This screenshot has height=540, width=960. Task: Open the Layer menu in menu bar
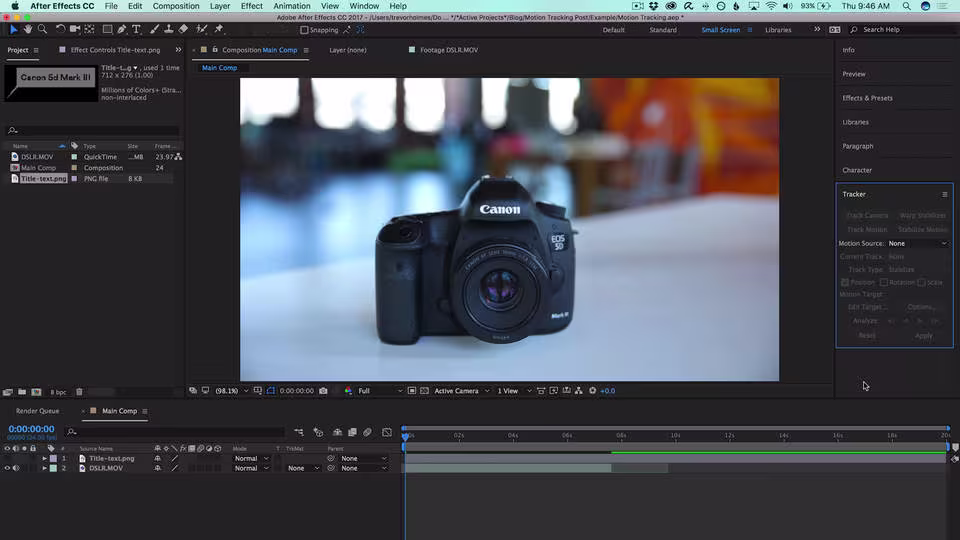(220, 6)
